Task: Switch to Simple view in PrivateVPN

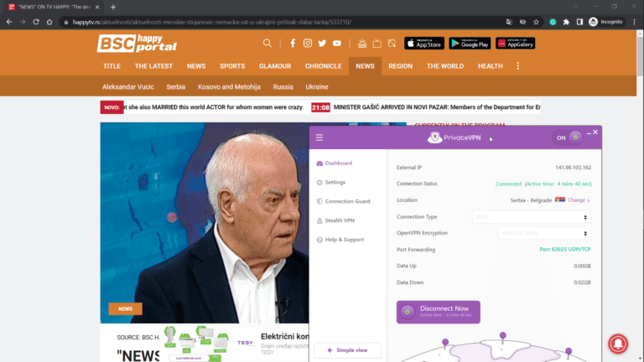Action: (347, 350)
